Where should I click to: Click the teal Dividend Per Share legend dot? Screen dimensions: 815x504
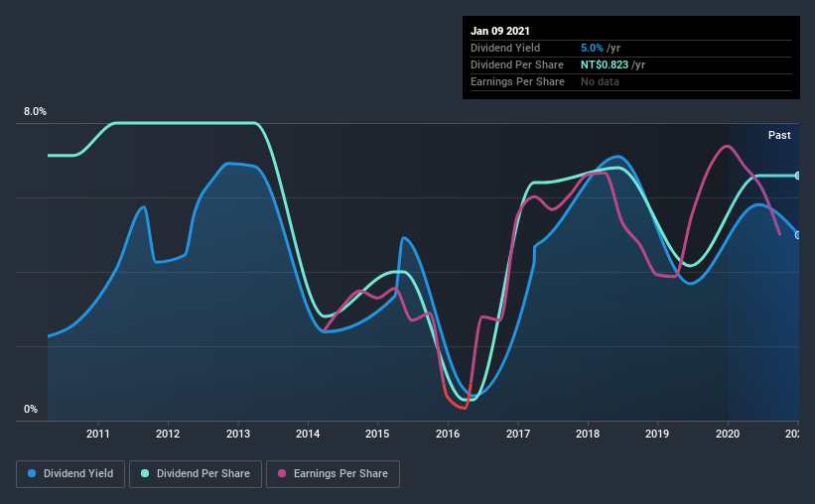point(145,473)
